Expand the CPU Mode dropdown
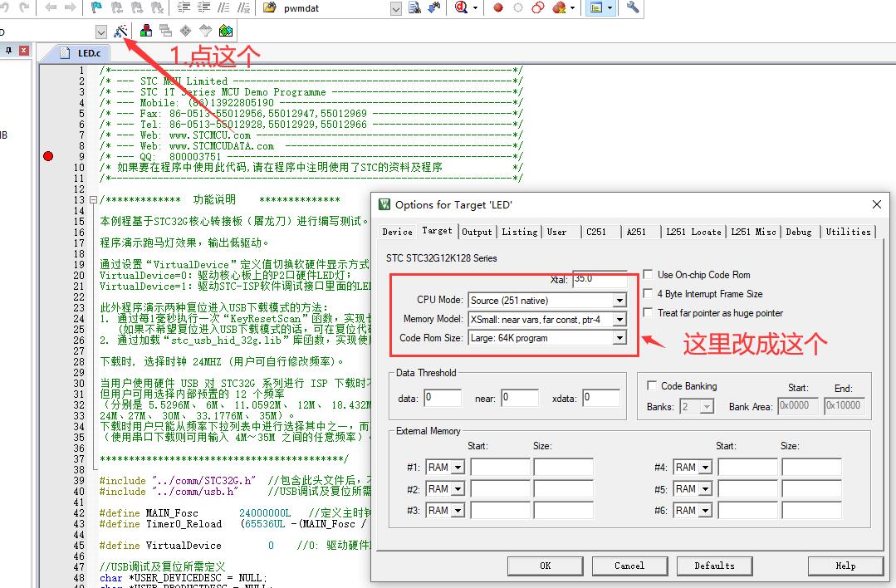The width and height of the screenshot is (896, 588). click(619, 301)
